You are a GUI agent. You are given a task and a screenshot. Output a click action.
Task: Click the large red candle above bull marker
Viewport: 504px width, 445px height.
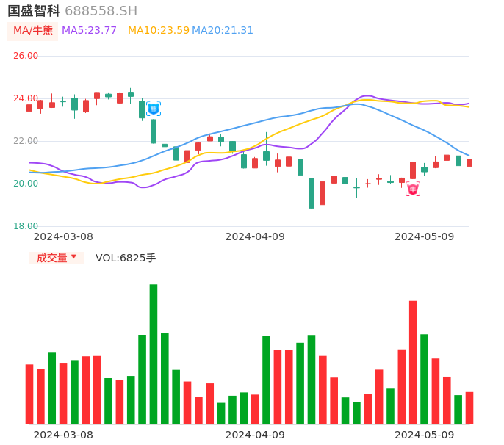click(x=413, y=170)
